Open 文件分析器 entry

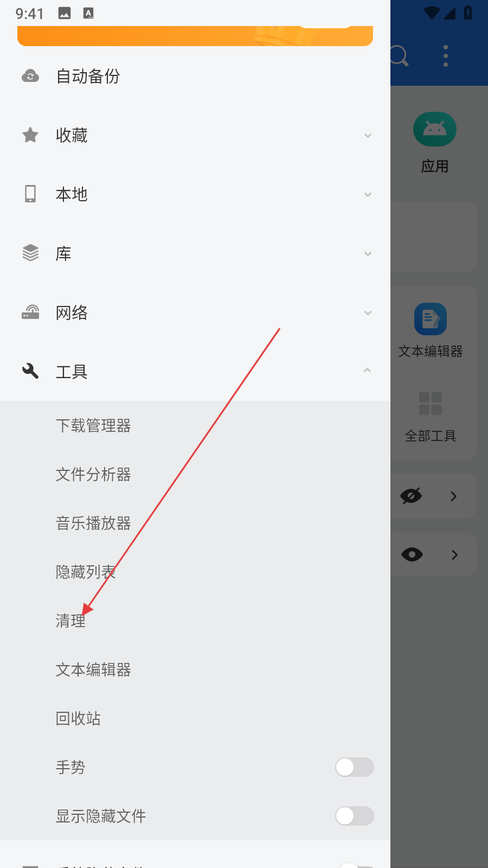click(x=93, y=475)
